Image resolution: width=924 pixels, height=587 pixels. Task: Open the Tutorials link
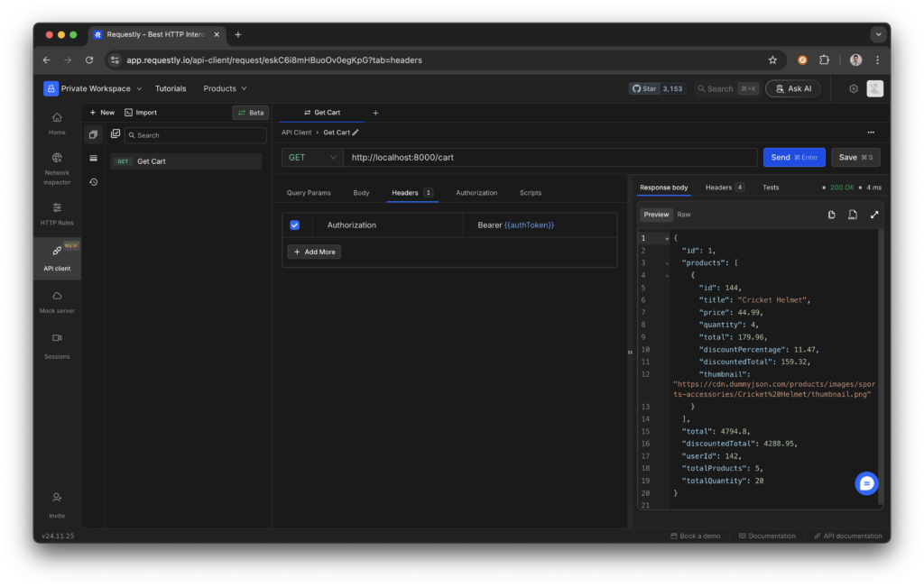click(171, 88)
